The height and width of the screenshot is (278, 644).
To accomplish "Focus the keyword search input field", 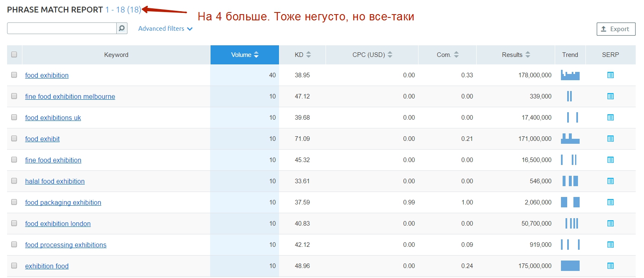I will 61,29.
